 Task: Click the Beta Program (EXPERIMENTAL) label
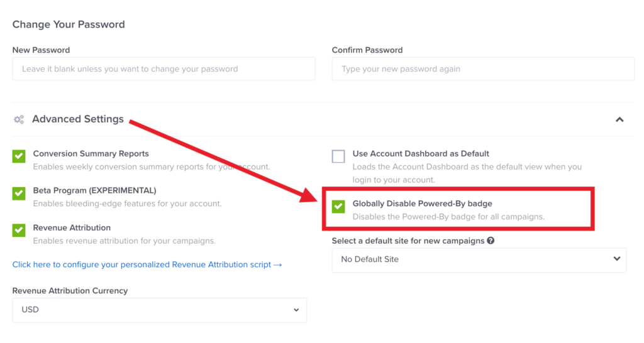click(x=94, y=190)
